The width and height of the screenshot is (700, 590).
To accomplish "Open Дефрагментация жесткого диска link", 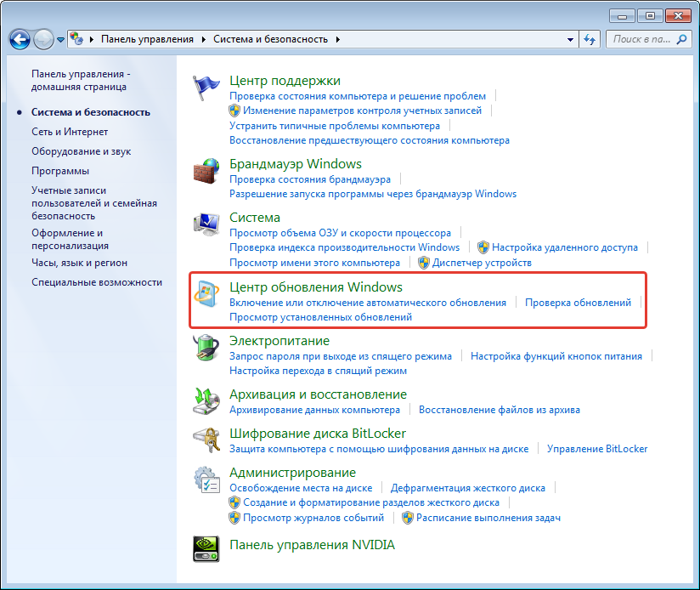I will [x=467, y=488].
